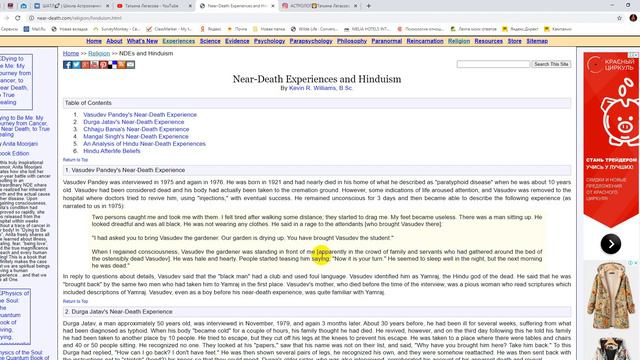This screenshot has width=640, height=360.
Task: Open Wilde Life bookmark
Action: click(x=314, y=29)
